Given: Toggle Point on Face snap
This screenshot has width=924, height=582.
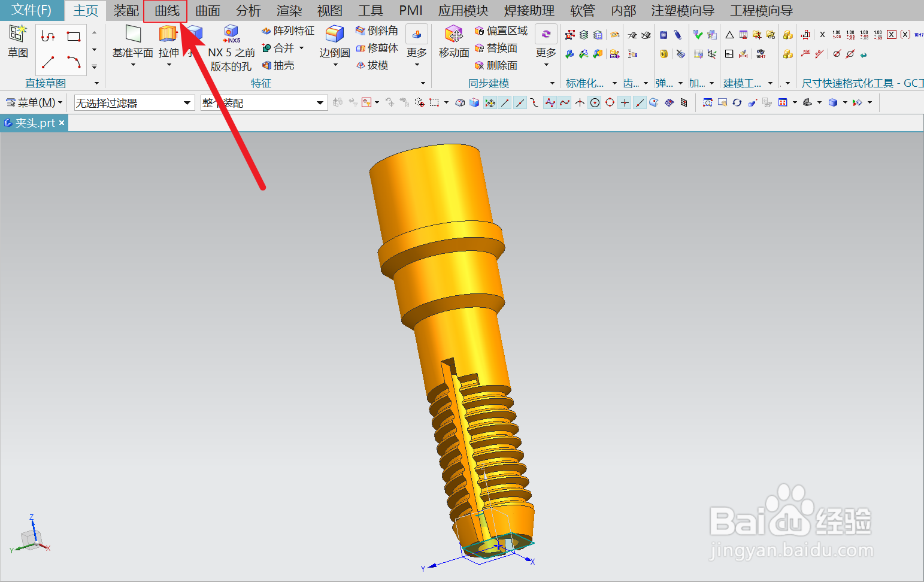Looking at the screenshot, I should coord(654,103).
